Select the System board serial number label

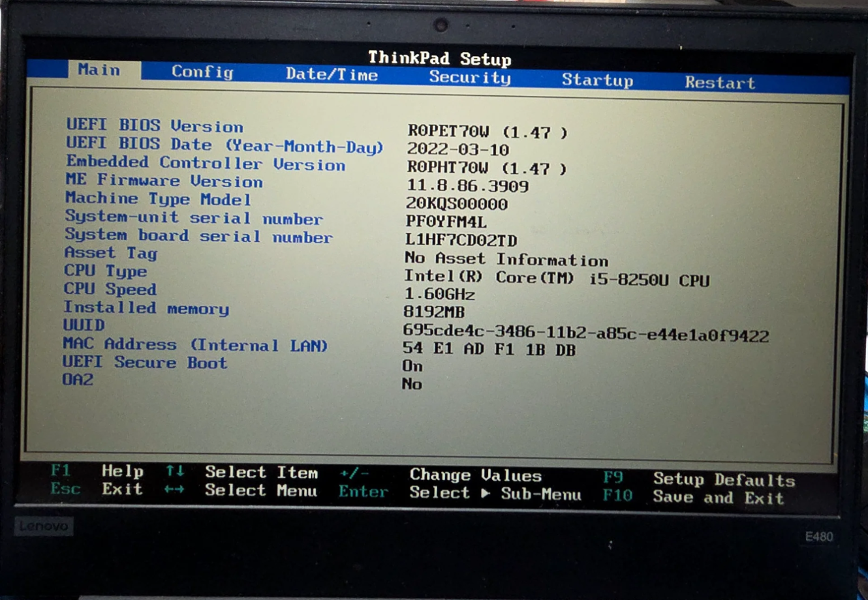(x=198, y=236)
